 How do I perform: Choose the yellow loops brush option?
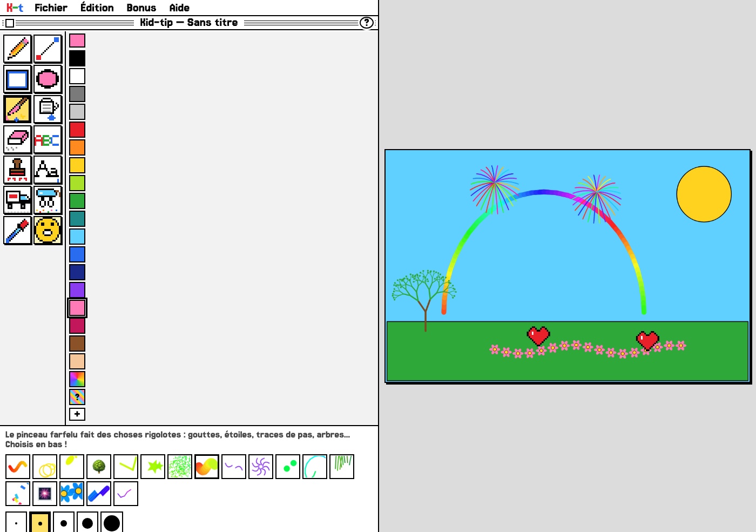tap(45, 467)
